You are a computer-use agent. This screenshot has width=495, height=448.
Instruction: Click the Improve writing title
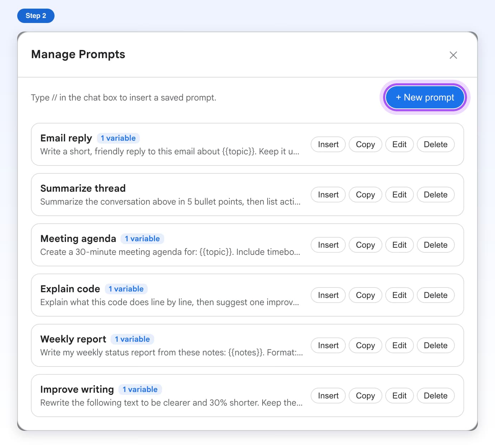click(x=77, y=389)
